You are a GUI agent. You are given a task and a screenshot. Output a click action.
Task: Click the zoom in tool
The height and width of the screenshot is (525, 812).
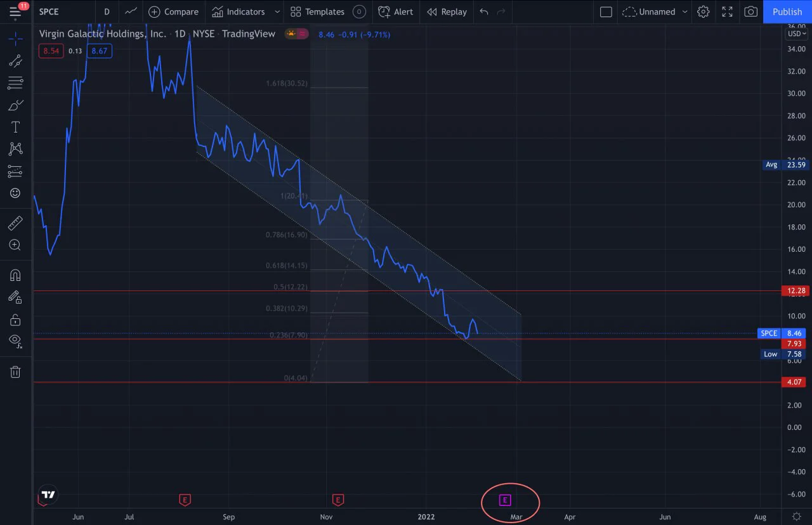point(15,245)
